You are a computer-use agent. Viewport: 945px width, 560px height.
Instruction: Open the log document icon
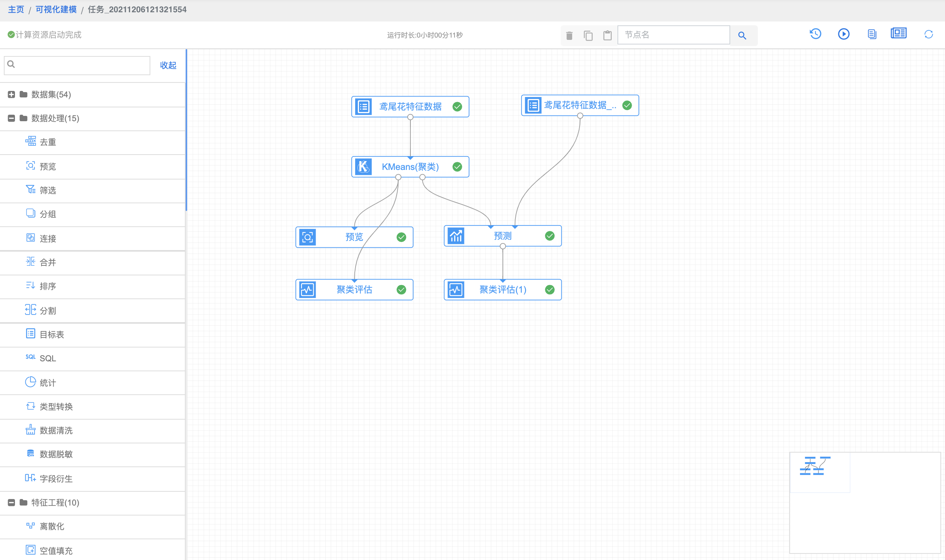tap(872, 34)
